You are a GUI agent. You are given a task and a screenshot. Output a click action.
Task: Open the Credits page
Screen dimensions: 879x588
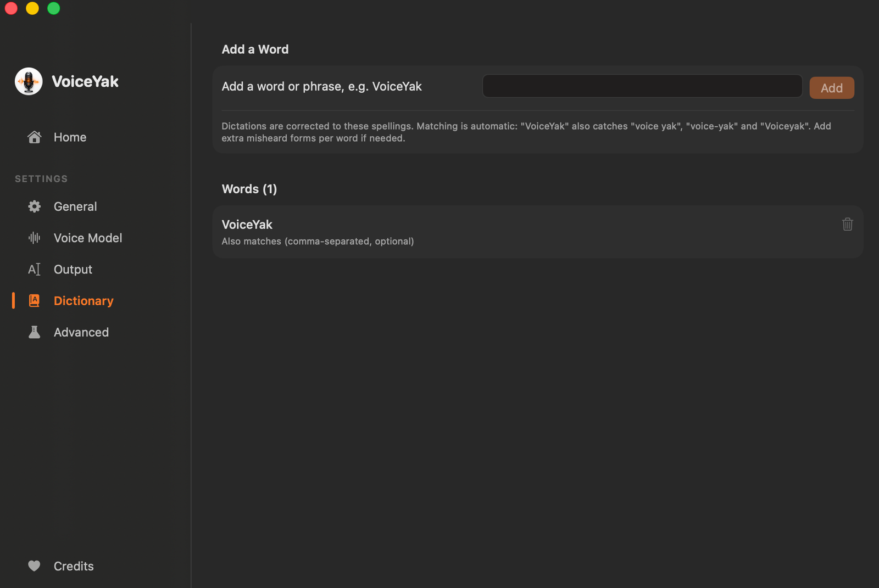click(74, 566)
